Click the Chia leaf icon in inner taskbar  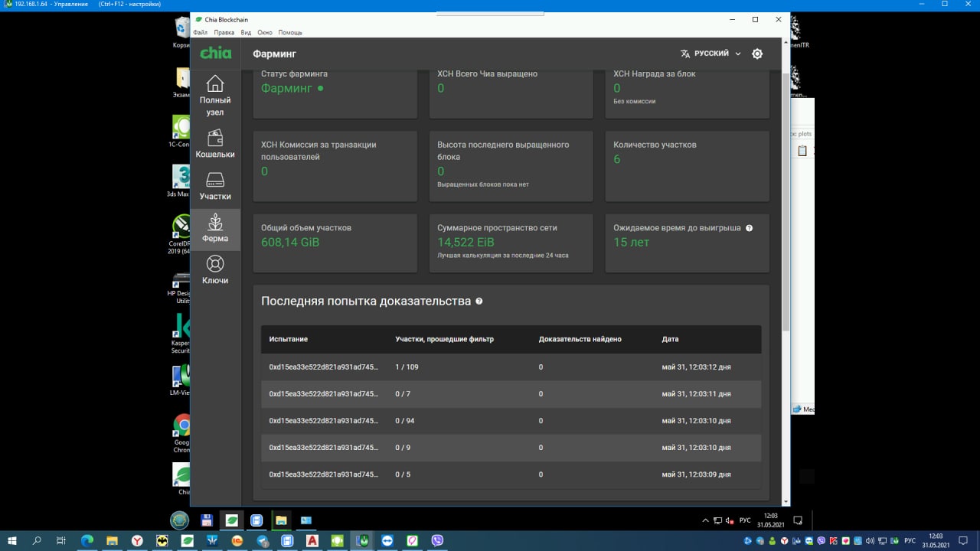231,520
